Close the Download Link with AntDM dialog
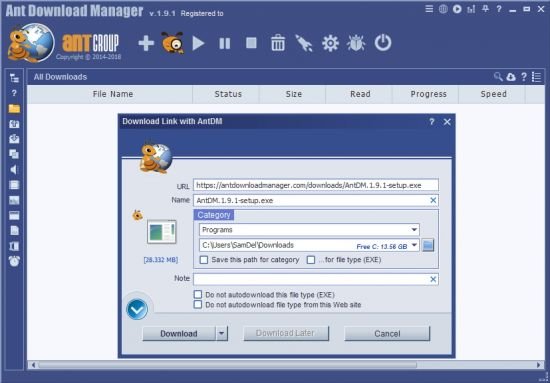Viewport: 550px width, 383px height. coord(447,122)
